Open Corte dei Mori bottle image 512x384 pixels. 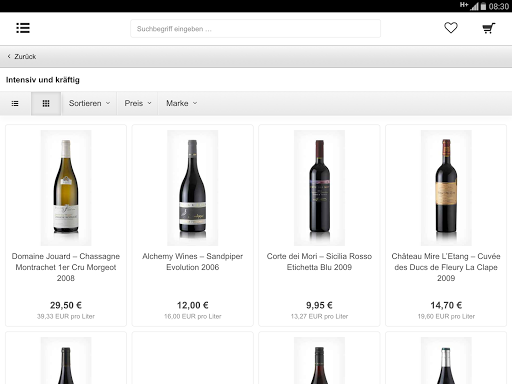319,188
